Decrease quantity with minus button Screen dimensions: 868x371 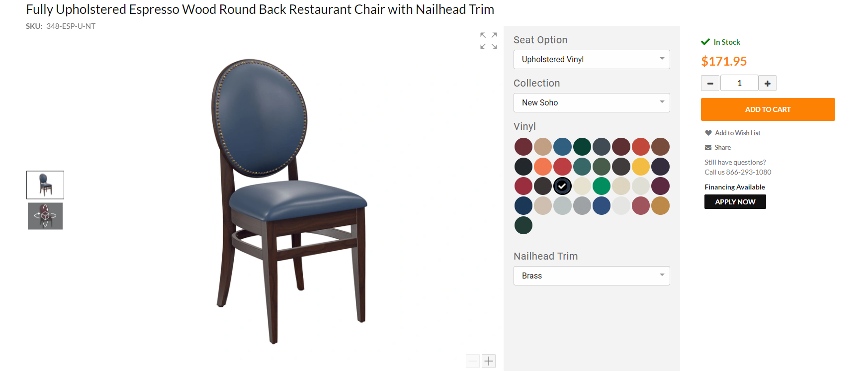[710, 83]
